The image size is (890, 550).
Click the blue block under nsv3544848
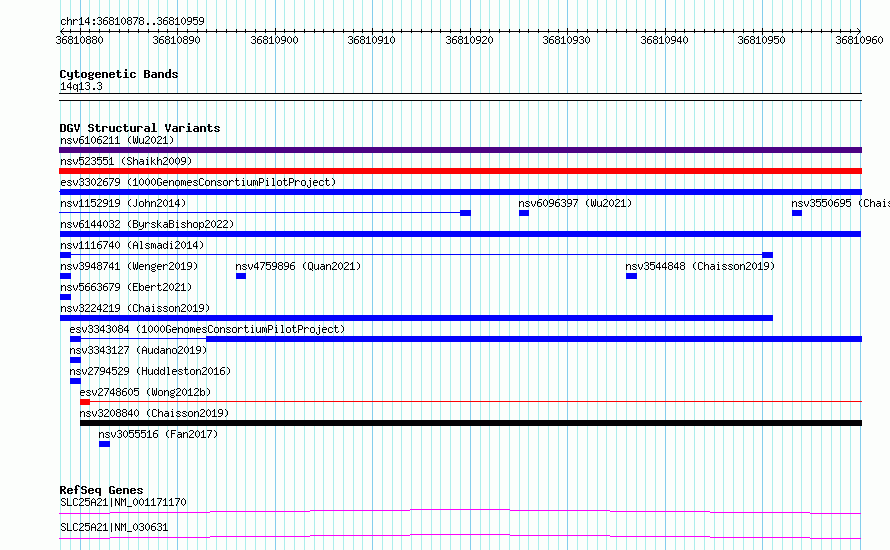[x=631, y=276]
